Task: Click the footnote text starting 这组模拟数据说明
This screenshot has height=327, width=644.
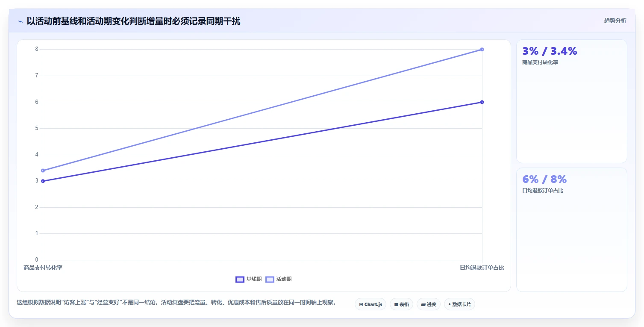Action: pos(176,302)
